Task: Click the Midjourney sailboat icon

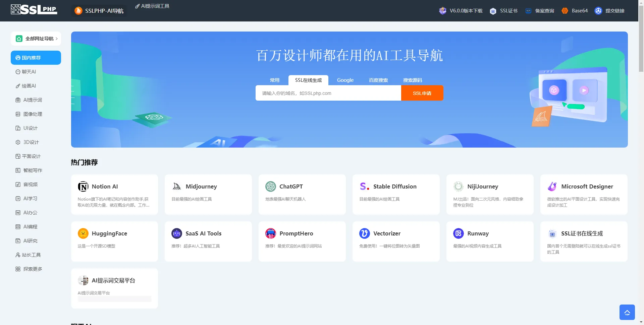Action: pos(176,186)
